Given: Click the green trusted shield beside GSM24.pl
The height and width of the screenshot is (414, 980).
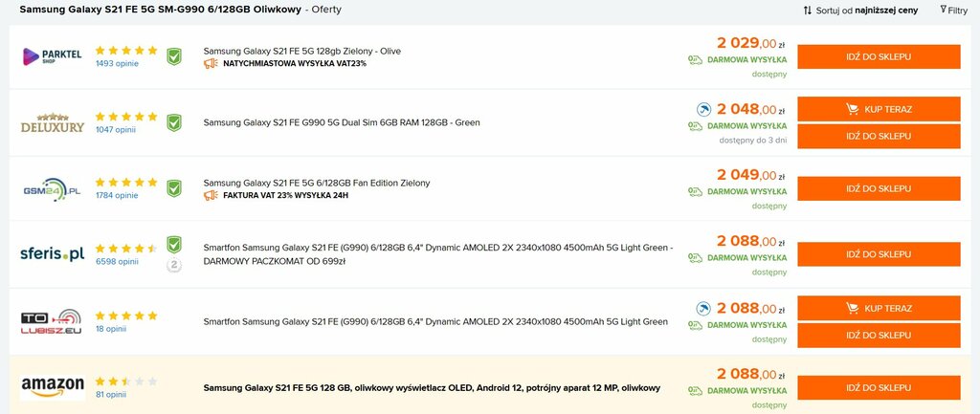Looking at the screenshot, I should pos(174,188).
